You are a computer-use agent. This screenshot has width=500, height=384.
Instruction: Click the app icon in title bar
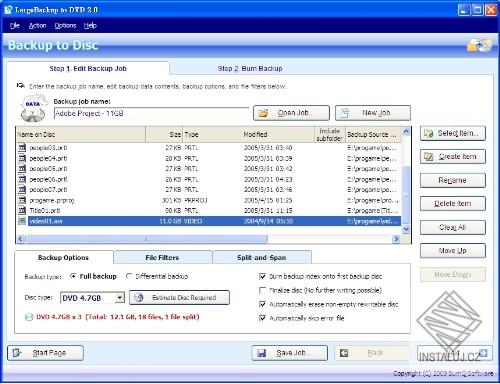(9, 10)
